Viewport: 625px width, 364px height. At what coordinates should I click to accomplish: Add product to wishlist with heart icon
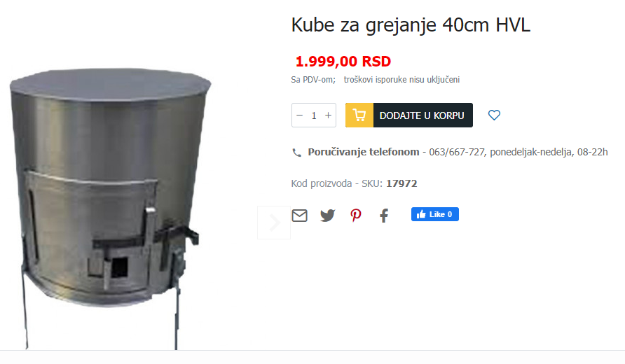click(494, 115)
